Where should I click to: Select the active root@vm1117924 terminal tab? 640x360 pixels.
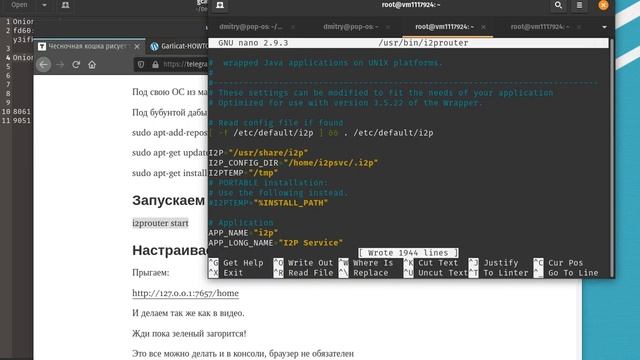[444, 27]
